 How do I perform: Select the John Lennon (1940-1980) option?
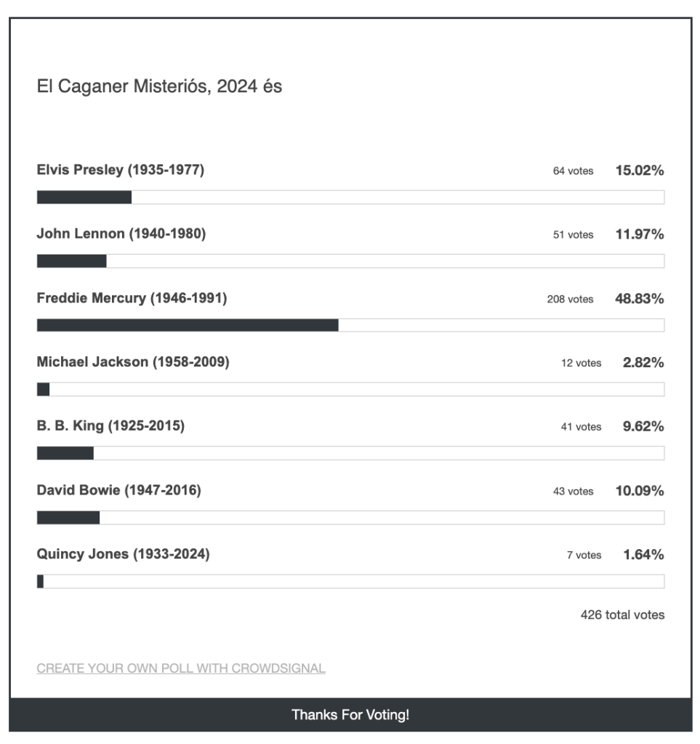(x=121, y=235)
